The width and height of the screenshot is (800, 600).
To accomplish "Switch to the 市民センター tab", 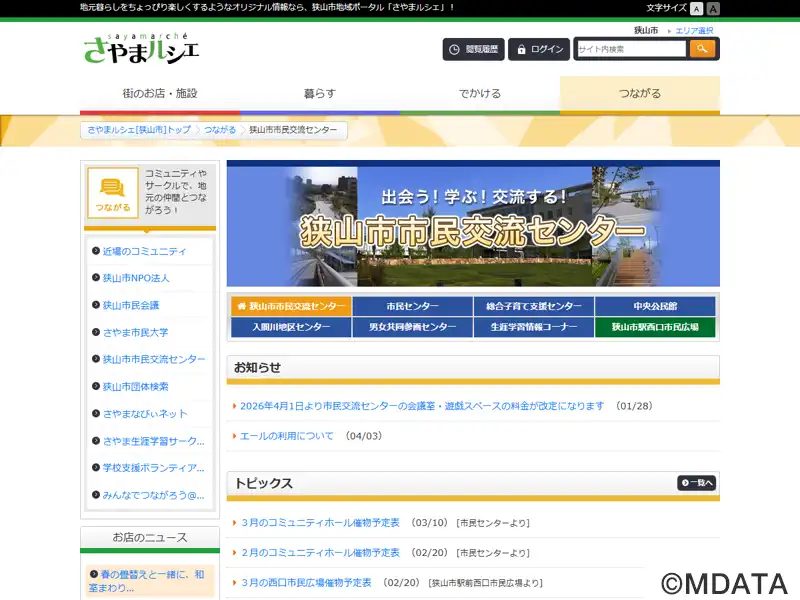I will click(x=412, y=306).
